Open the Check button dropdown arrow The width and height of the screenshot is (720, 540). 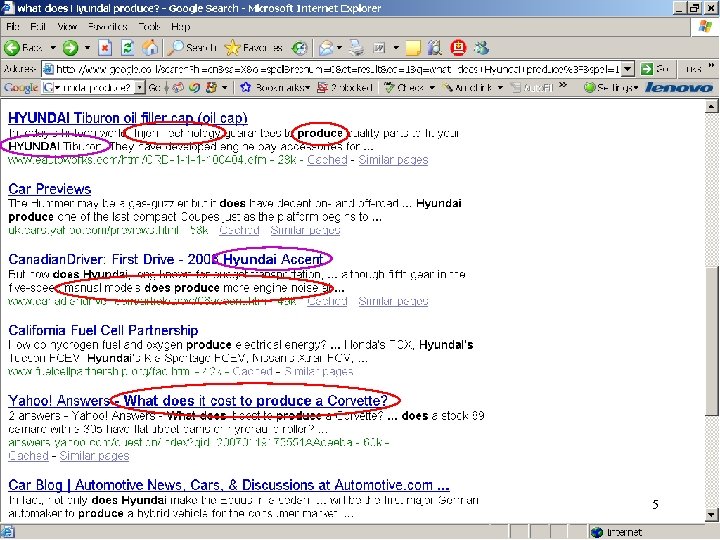pos(432,87)
